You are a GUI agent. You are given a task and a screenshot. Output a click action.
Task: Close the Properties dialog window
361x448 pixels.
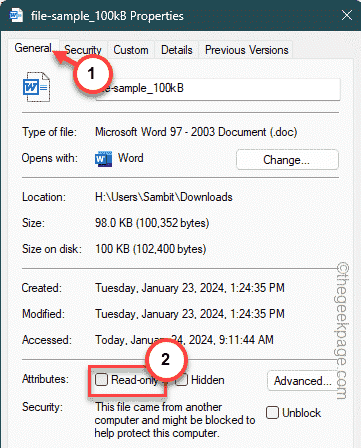click(x=347, y=15)
